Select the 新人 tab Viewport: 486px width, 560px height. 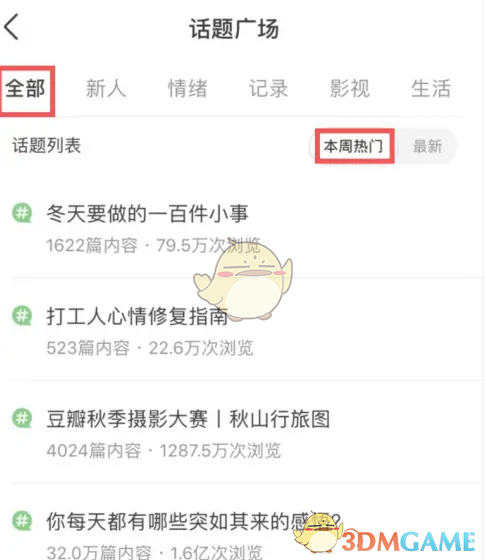tap(106, 89)
